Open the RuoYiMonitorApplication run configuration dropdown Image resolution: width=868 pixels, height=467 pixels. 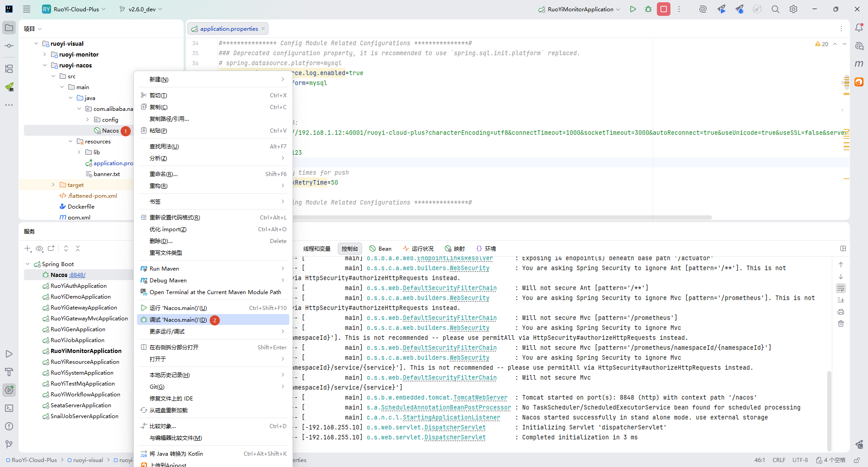pyautogui.click(x=580, y=9)
